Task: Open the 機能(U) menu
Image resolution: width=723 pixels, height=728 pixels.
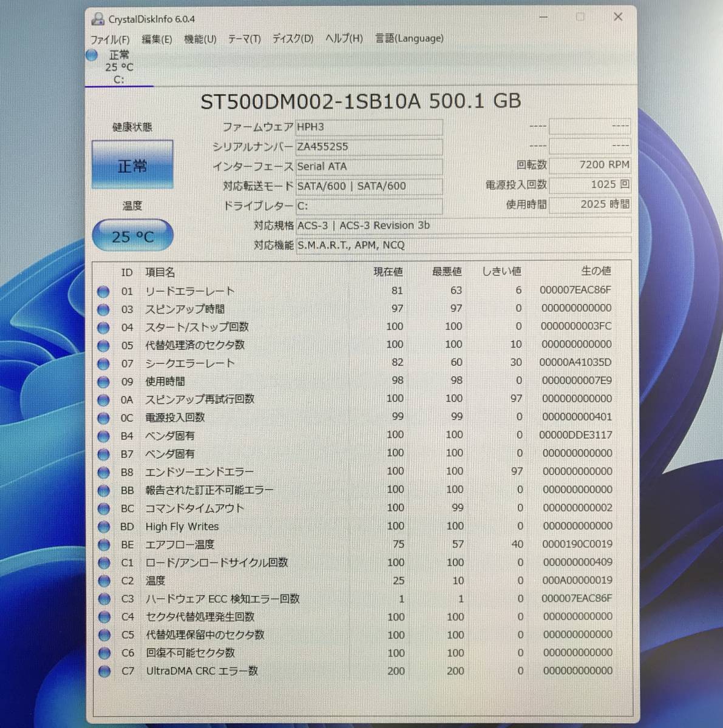Action: point(200,39)
